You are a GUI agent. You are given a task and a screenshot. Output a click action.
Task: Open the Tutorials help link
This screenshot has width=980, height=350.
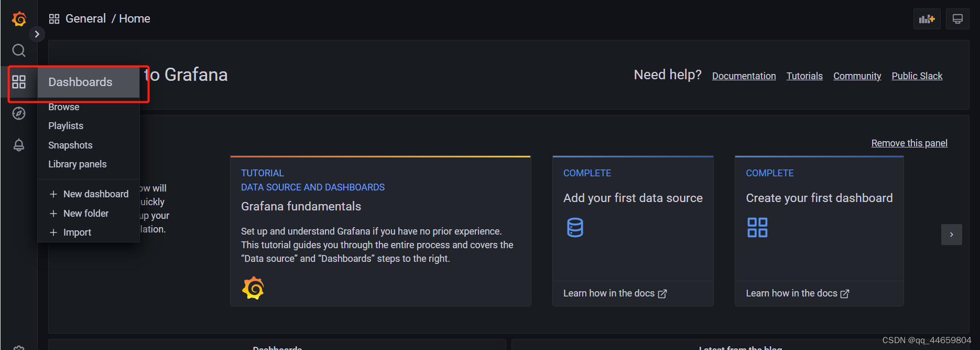[x=804, y=76]
